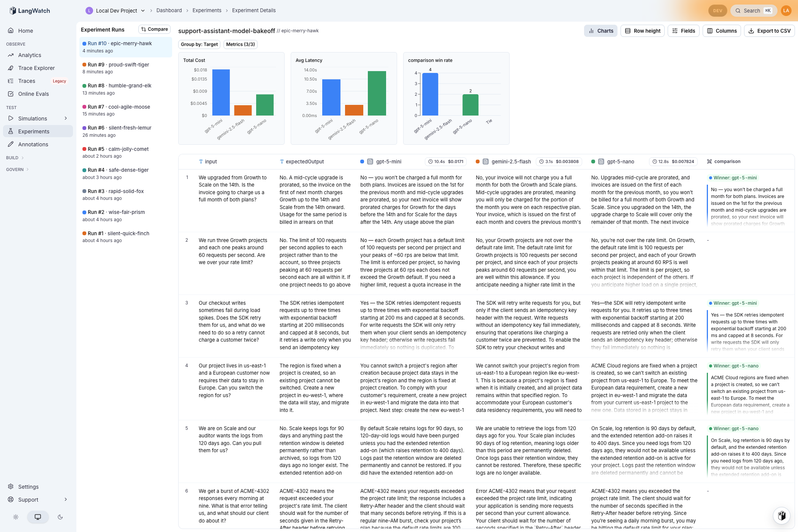Click the purple project avatar icon
Image resolution: width=798 pixels, height=532 pixels.
pos(89,11)
